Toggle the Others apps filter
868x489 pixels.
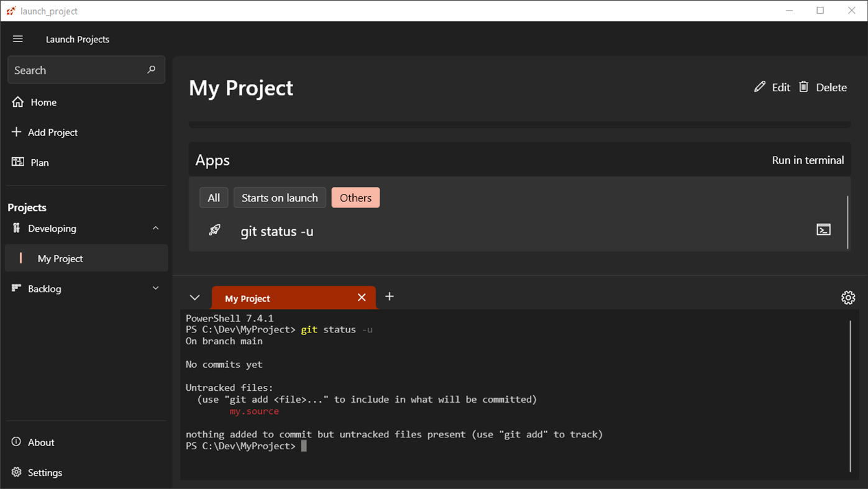tap(355, 198)
